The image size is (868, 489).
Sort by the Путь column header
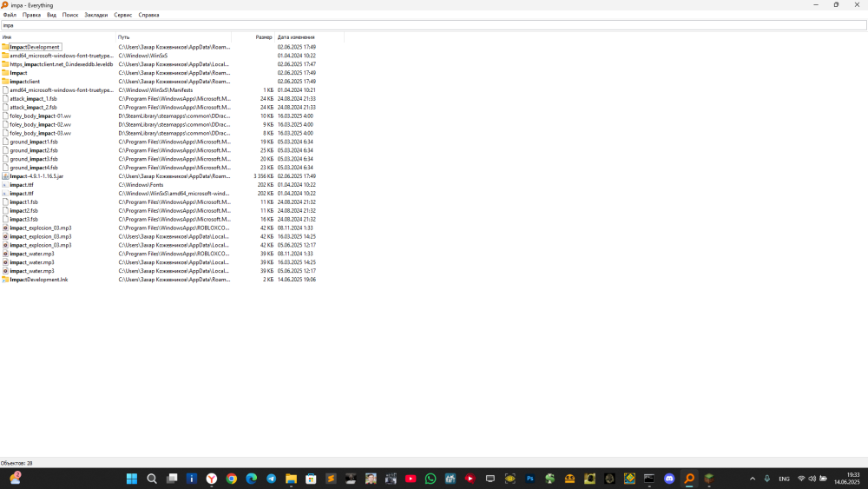pos(174,37)
